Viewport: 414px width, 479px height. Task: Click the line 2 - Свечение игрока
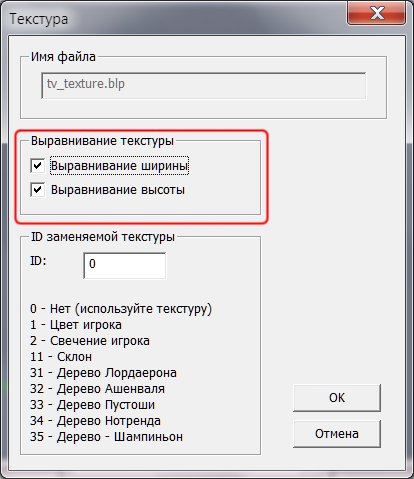click(x=90, y=341)
